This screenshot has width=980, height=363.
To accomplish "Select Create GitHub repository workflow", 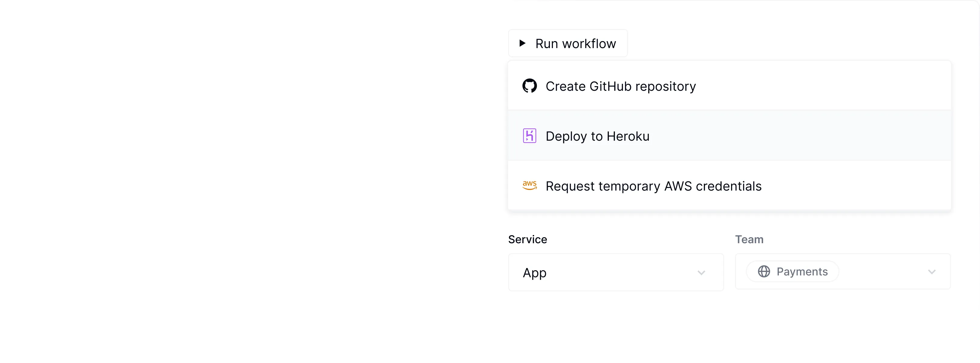I will (x=620, y=87).
